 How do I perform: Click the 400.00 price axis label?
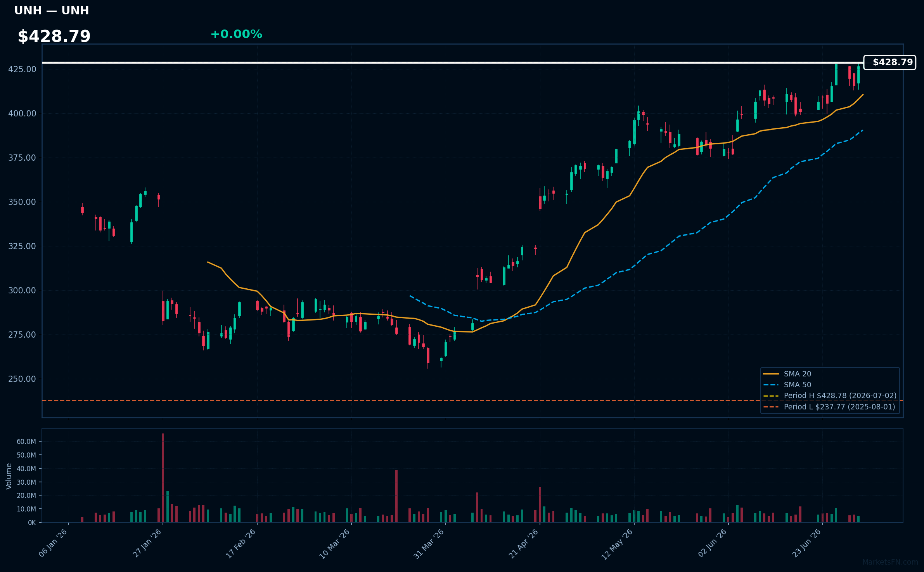coord(22,113)
